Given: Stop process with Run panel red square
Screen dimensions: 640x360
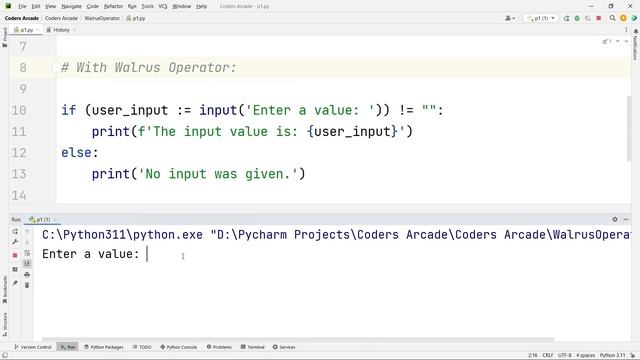Looking at the screenshot, I should pyautogui.click(x=15, y=255).
